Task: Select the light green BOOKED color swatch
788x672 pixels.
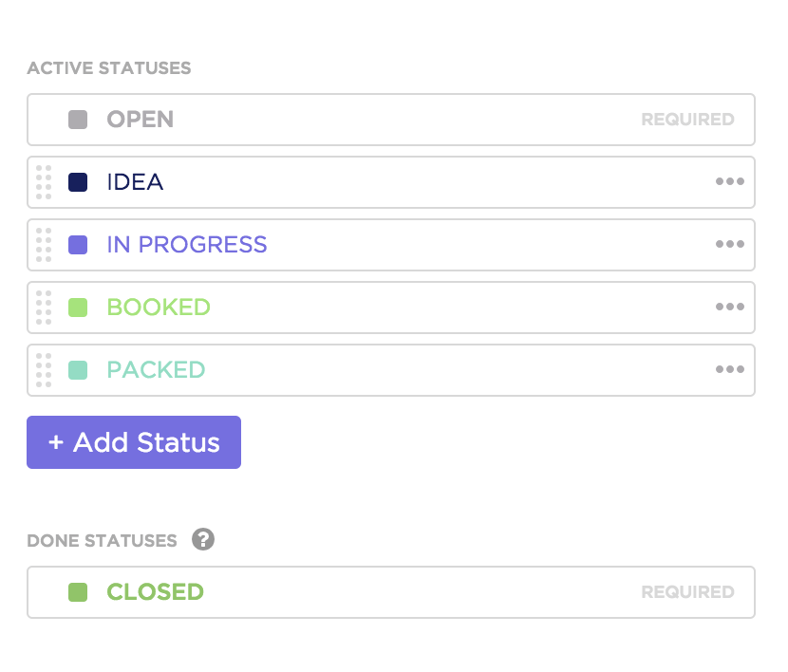Action: tap(78, 308)
